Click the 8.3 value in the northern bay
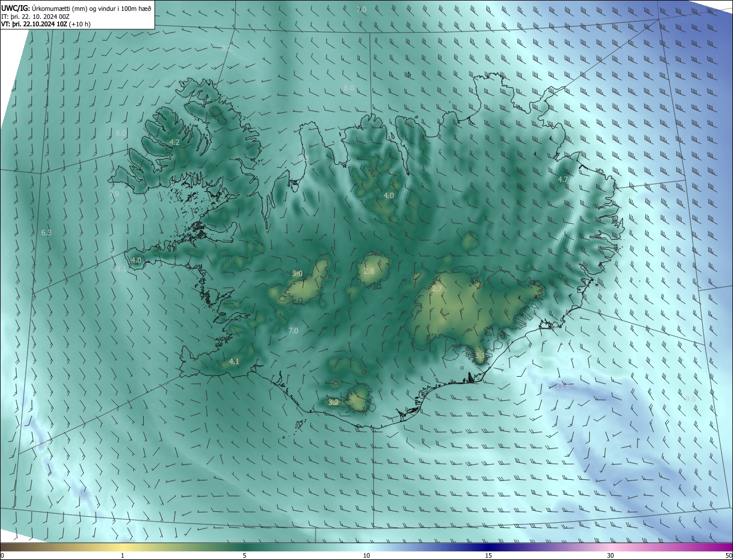This screenshot has height=560, width=733. (304, 158)
